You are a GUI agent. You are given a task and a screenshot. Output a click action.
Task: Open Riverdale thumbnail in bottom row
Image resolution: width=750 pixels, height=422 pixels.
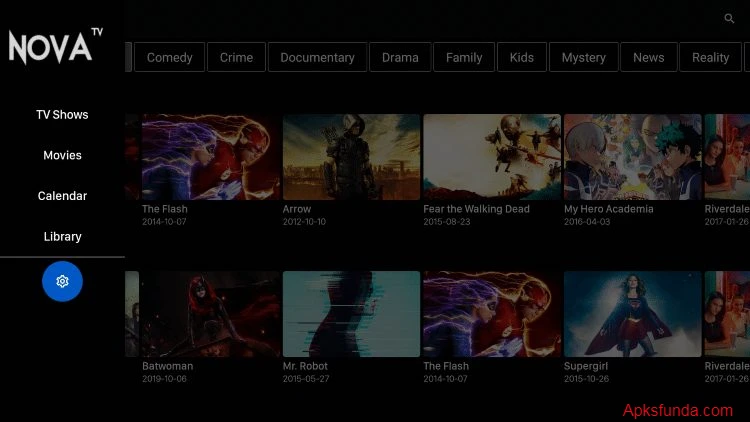click(727, 314)
